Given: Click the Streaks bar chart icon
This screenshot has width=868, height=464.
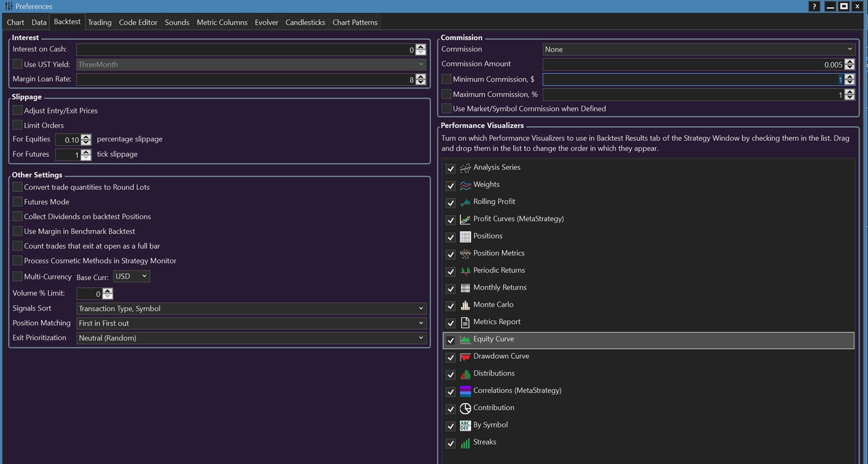Looking at the screenshot, I should pos(465,443).
